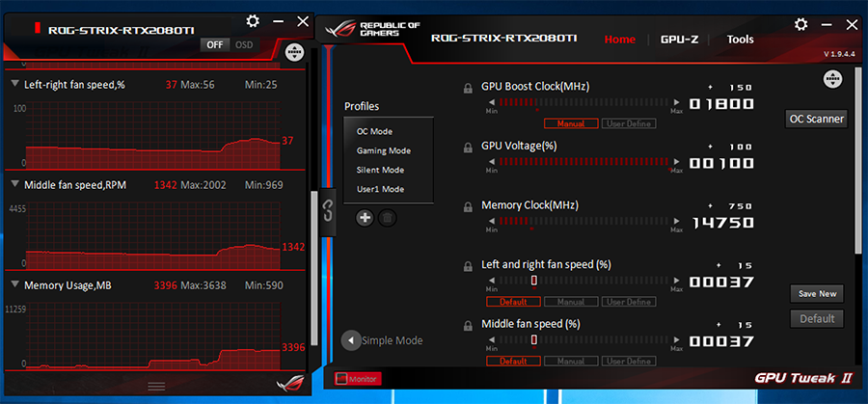Open settings gear in monitor window

[253, 21]
